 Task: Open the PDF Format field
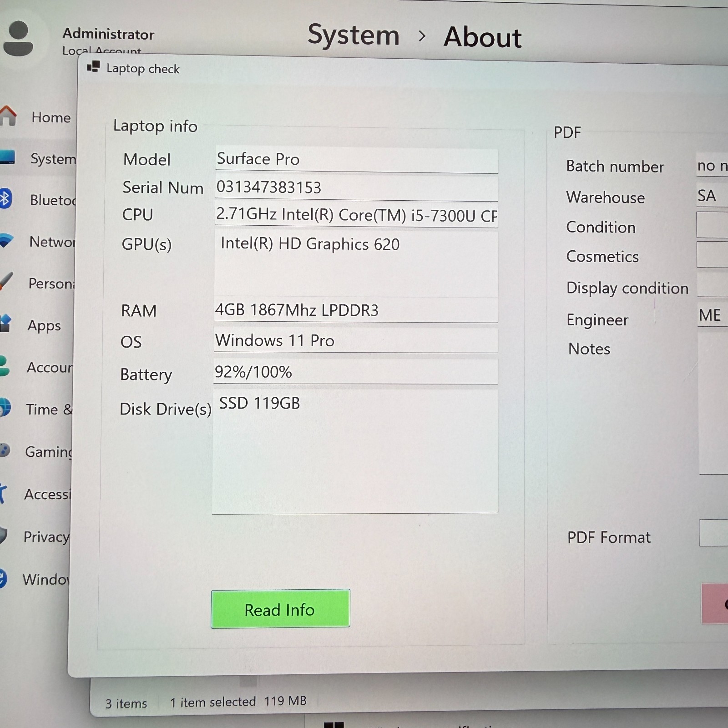[713, 533]
